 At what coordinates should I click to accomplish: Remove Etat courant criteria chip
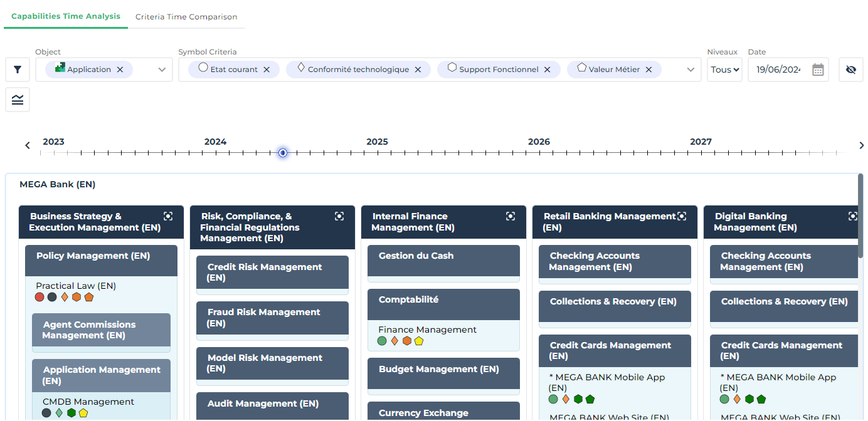click(x=267, y=70)
